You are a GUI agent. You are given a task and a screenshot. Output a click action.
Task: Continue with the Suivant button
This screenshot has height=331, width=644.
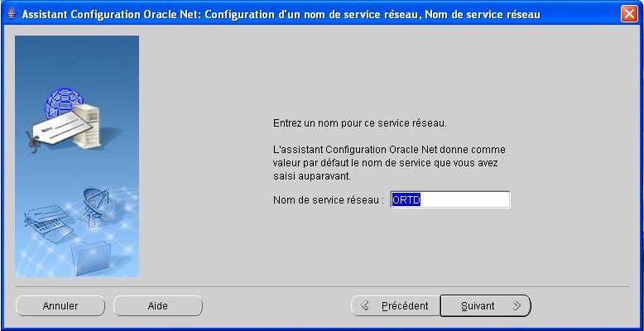click(x=485, y=306)
